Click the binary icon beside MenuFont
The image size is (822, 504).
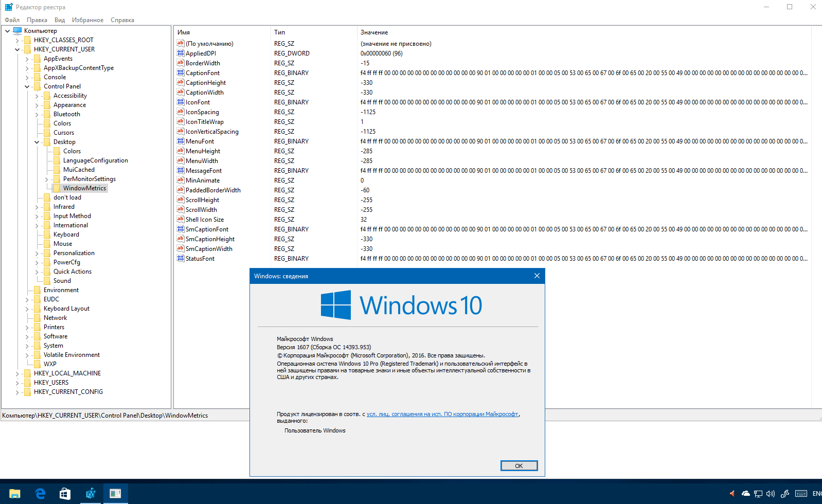pyautogui.click(x=181, y=141)
